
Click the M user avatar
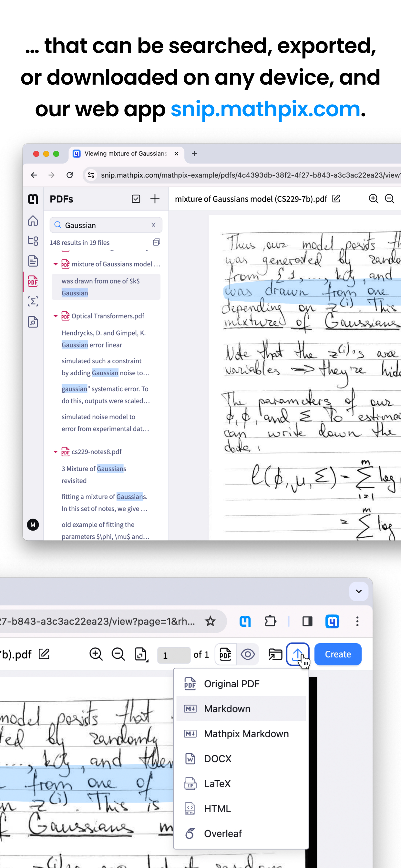click(33, 525)
